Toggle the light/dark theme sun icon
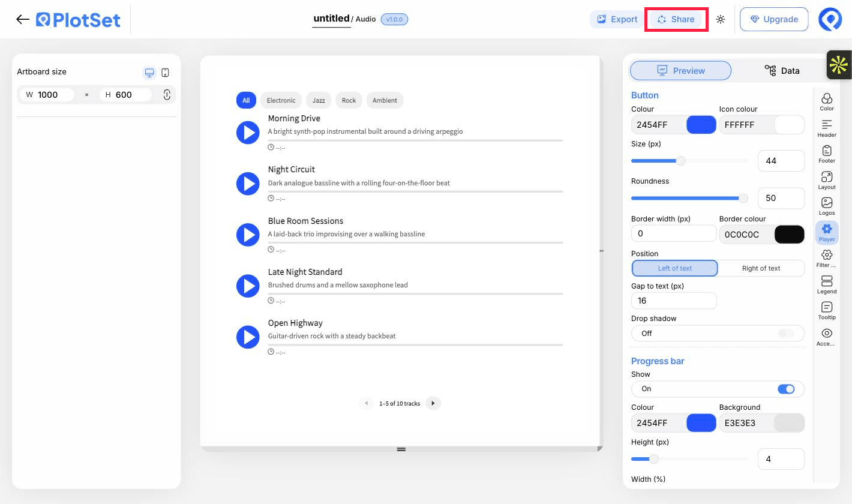The width and height of the screenshot is (852, 504). pyautogui.click(x=721, y=19)
